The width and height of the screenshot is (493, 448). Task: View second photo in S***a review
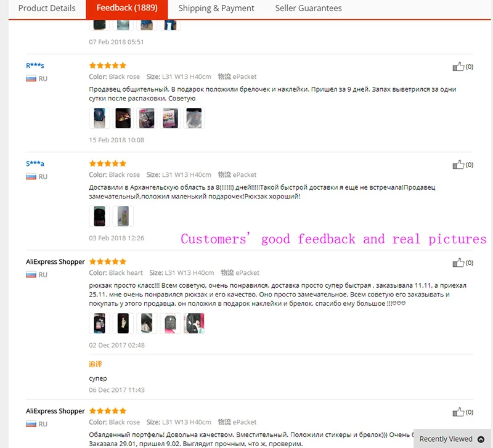pyautogui.click(x=123, y=216)
